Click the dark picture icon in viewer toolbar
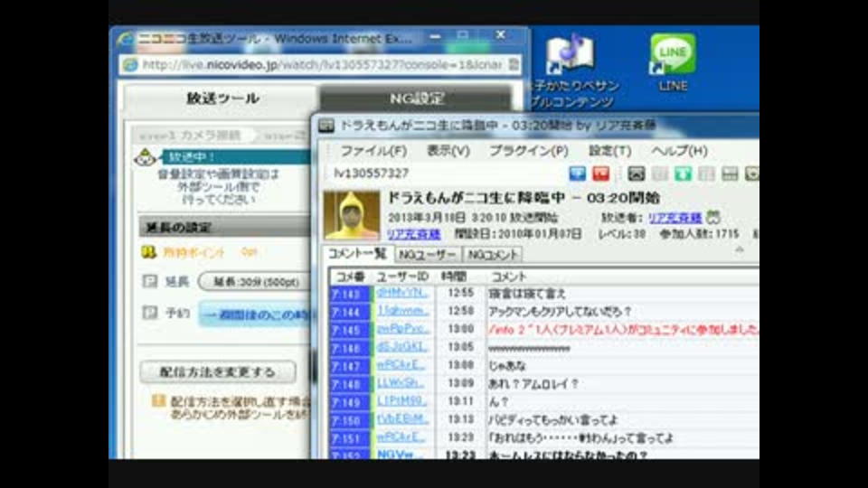The width and height of the screenshot is (868, 488). [636, 174]
